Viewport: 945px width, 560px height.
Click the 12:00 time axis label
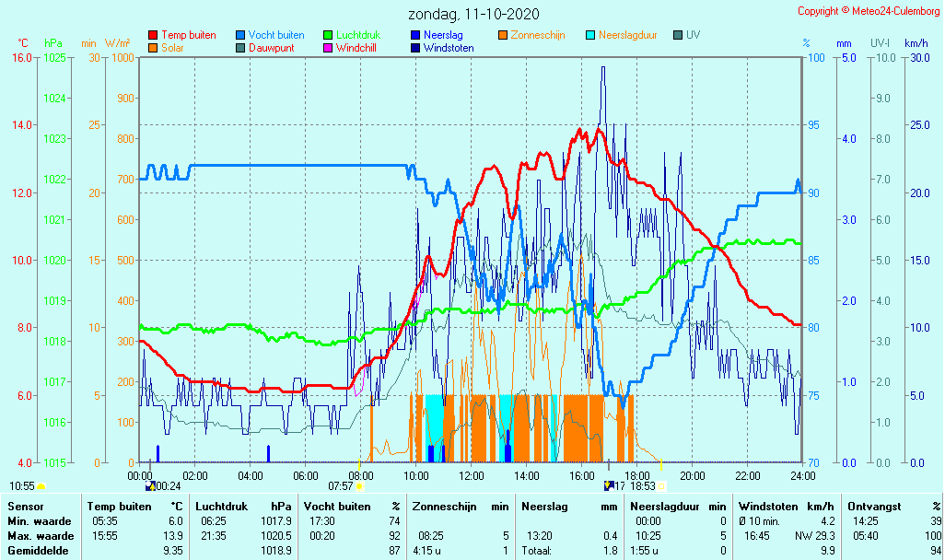coord(472,475)
